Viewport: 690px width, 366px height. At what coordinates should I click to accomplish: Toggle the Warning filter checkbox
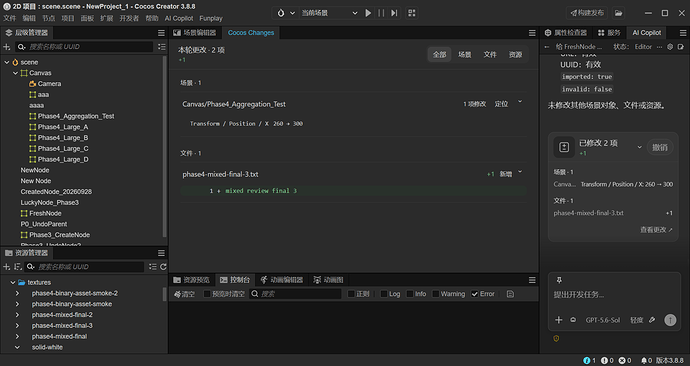coord(436,294)
